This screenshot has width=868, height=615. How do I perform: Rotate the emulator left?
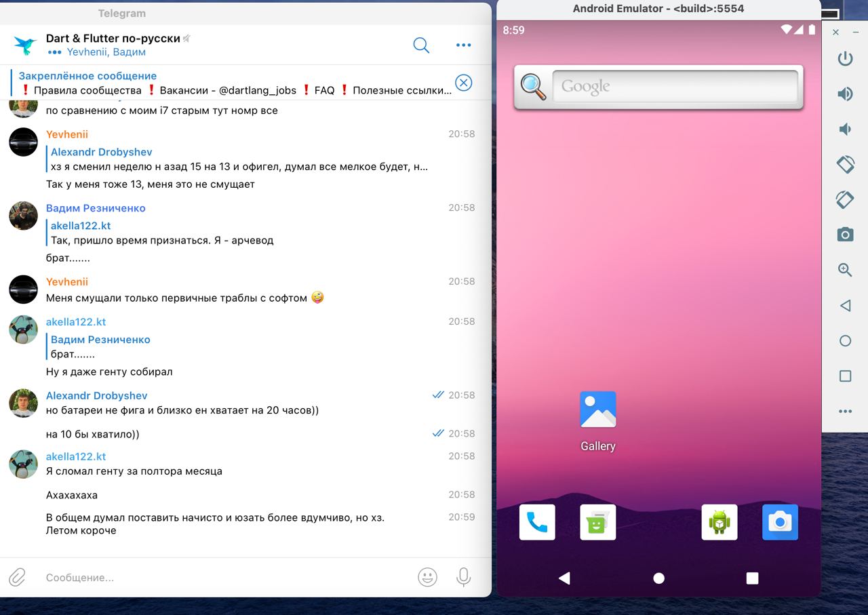[x=845, y=164]
